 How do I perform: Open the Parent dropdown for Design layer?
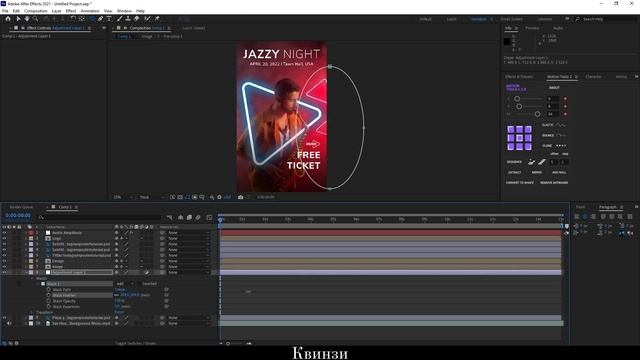pos(188,261)
